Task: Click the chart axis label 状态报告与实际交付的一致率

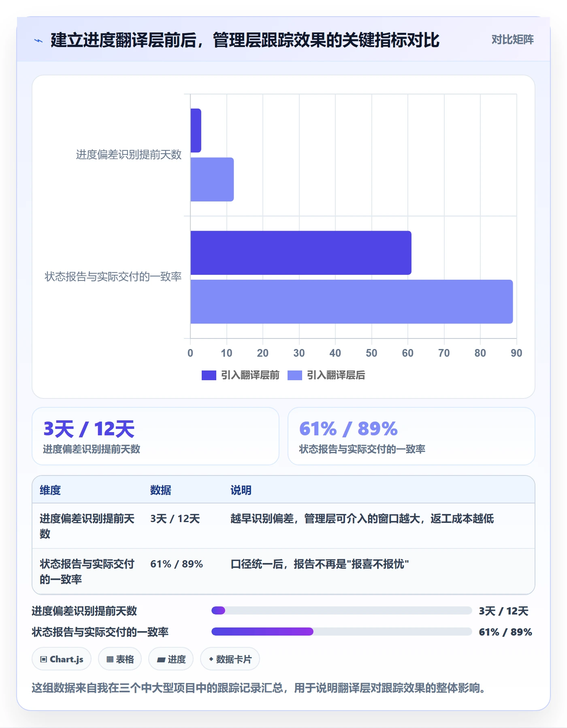Action: (x=113, y=277)
